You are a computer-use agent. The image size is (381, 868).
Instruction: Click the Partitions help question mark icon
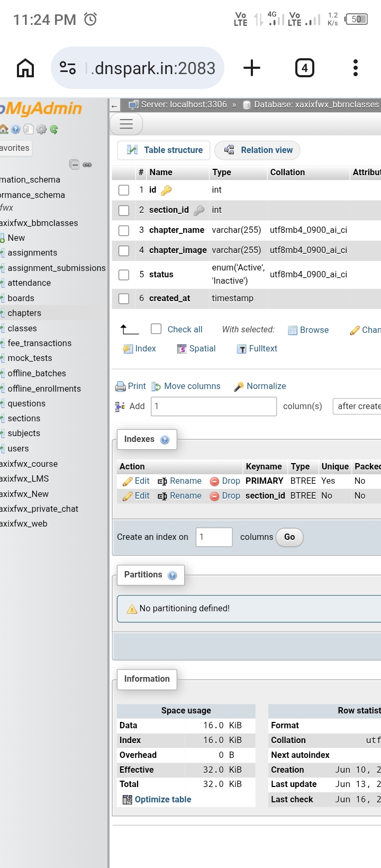click(172, 575)
